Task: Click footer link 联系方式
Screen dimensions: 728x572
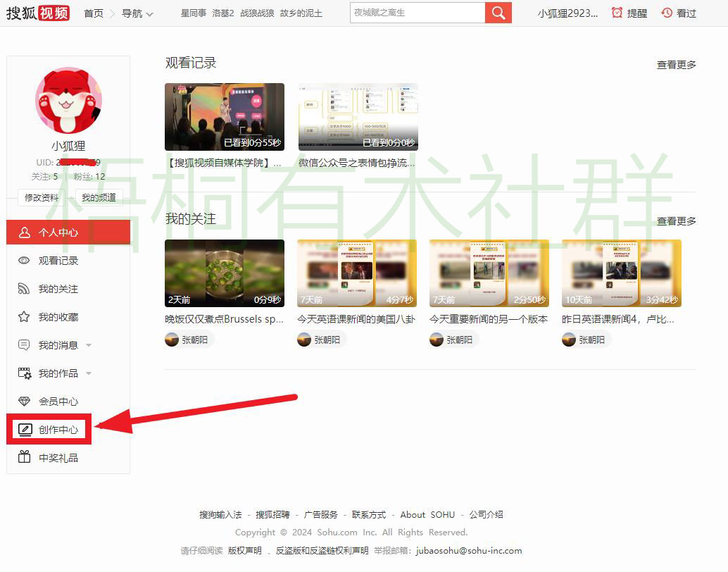Action: [x=369, y=514]
